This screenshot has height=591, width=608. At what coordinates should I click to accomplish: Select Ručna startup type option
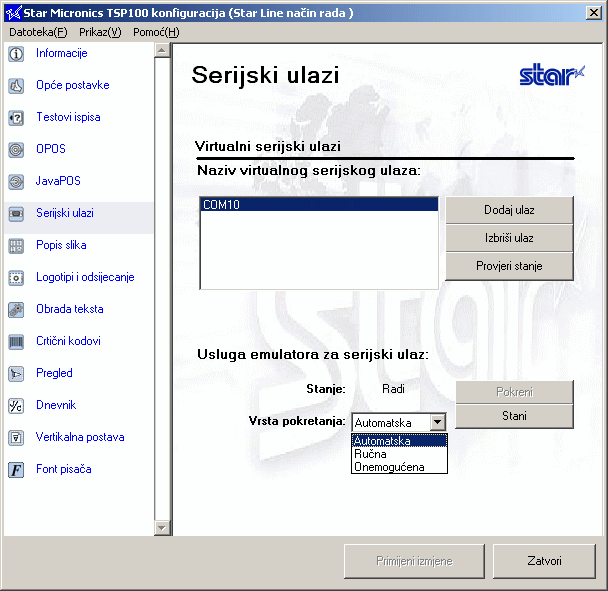click(399, 454)
